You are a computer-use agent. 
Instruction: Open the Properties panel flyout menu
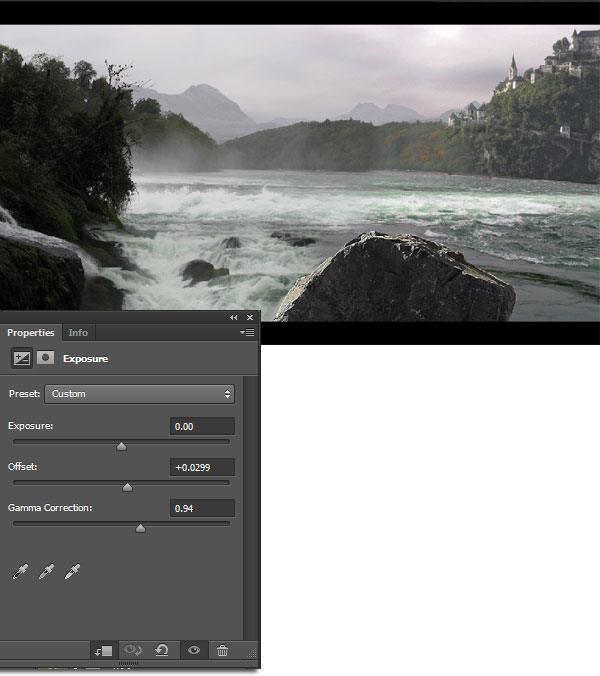point(247,332)
